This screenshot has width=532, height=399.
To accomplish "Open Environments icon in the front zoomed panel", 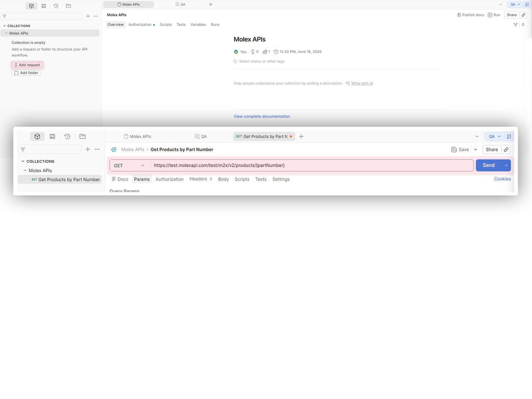I will (x=52, y=136).
